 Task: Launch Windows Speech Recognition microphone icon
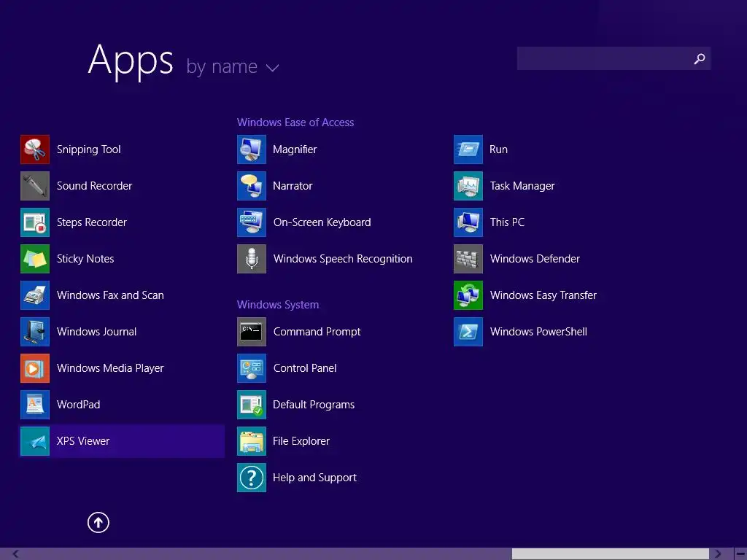tap(252, 259)
